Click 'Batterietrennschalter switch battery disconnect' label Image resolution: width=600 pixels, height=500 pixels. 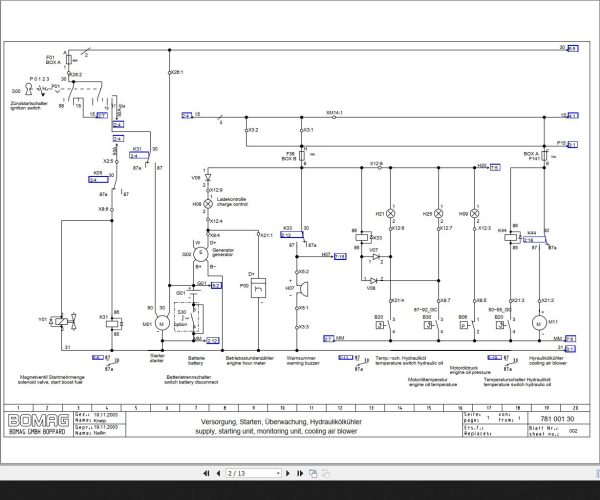click(x=191, y=379)
